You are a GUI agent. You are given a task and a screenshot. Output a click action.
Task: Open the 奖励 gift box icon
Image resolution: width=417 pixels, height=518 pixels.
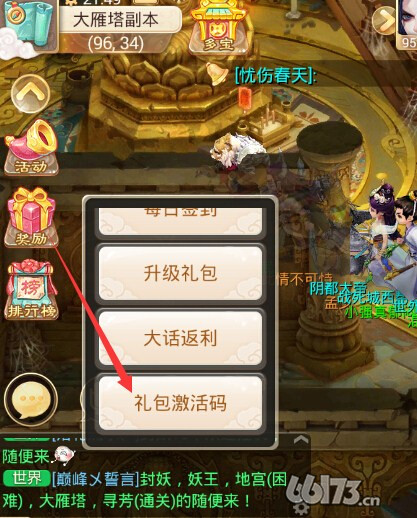[x=31, y=217]
